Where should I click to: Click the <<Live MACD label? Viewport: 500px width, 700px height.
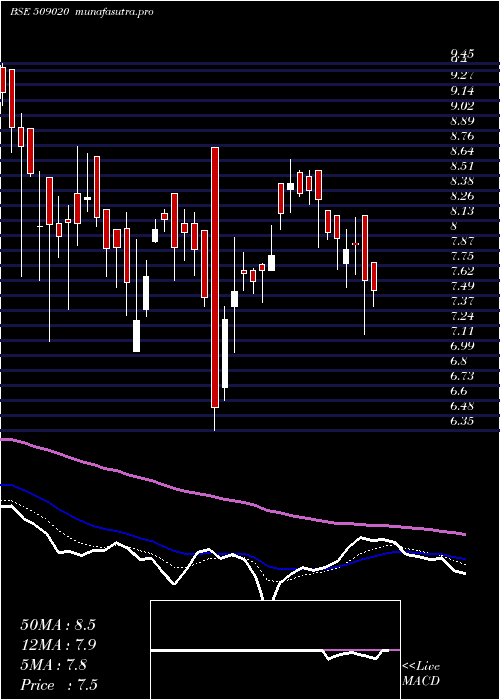(x=421, y=674)
